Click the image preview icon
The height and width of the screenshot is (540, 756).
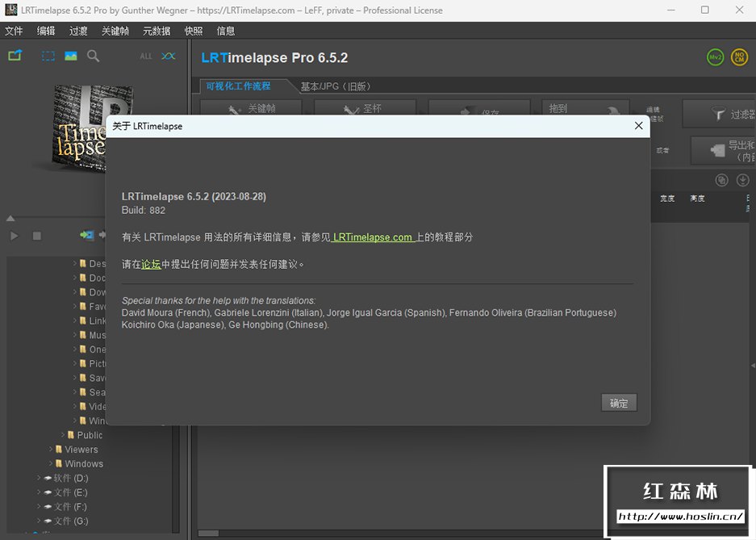[x=71, y=56]
